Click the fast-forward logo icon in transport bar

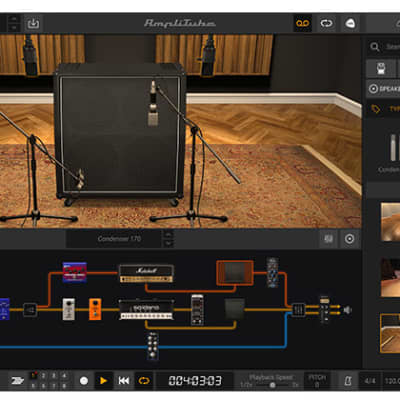coord(17,380)
